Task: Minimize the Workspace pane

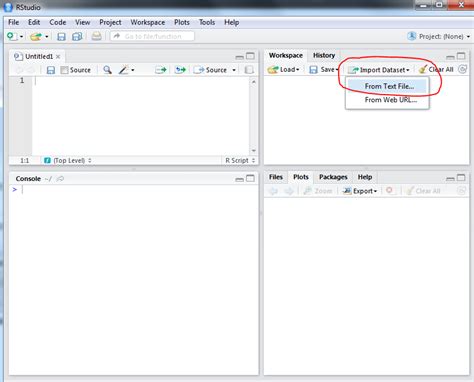Action: [x=450, y=57]
